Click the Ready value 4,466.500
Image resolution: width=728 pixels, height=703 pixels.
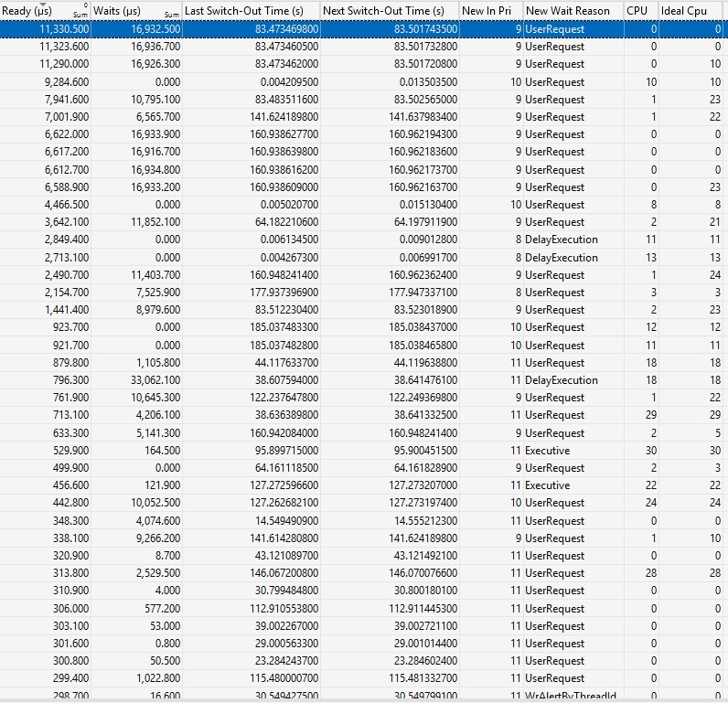(67, 205)
